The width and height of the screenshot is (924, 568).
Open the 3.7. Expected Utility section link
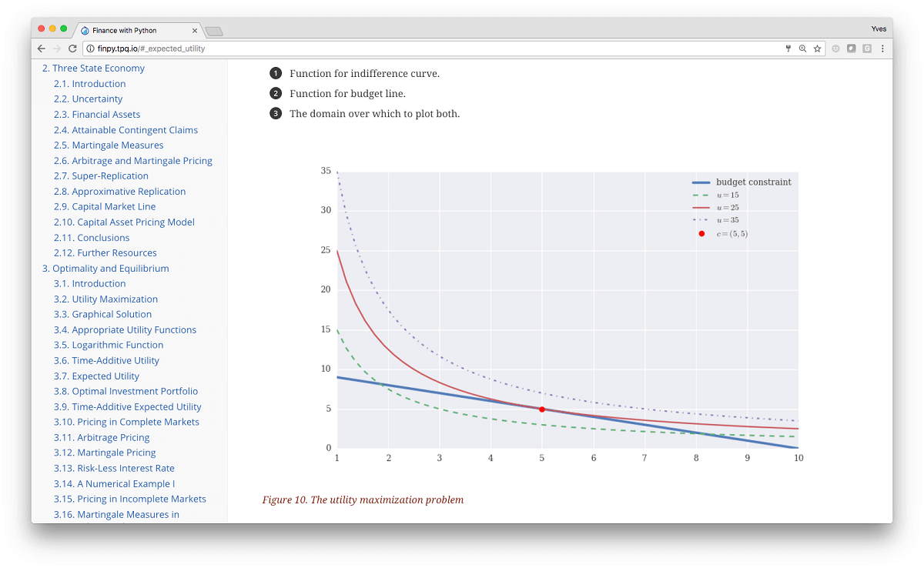(x=96, y=376)
